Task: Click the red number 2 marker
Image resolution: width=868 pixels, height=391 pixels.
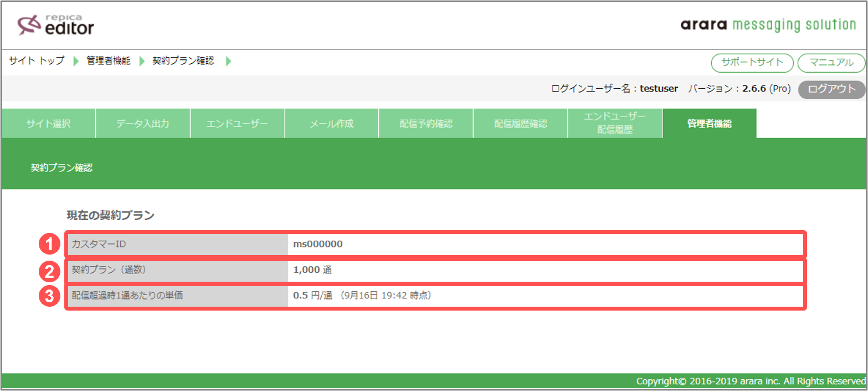Action: click(x=50, y=271)
